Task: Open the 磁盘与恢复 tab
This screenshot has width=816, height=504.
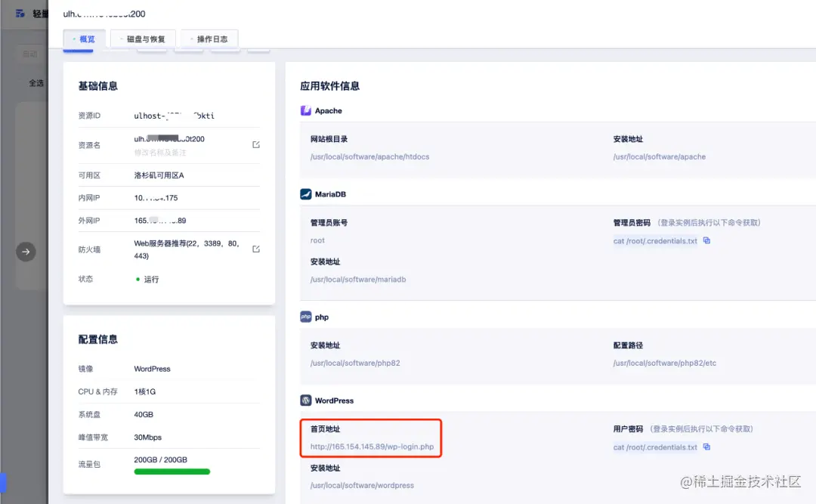Action: click(143, 39)
